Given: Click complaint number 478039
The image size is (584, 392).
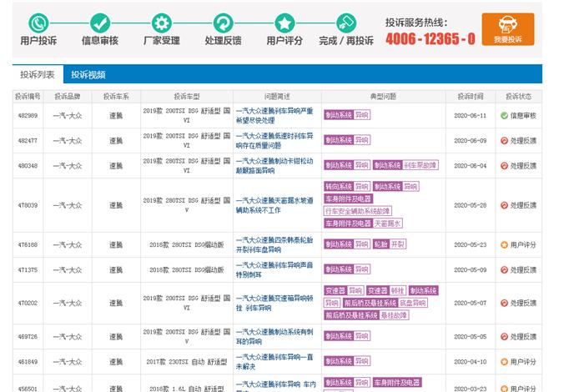Looking at the screenshot, I should click(x=28, y=205).
